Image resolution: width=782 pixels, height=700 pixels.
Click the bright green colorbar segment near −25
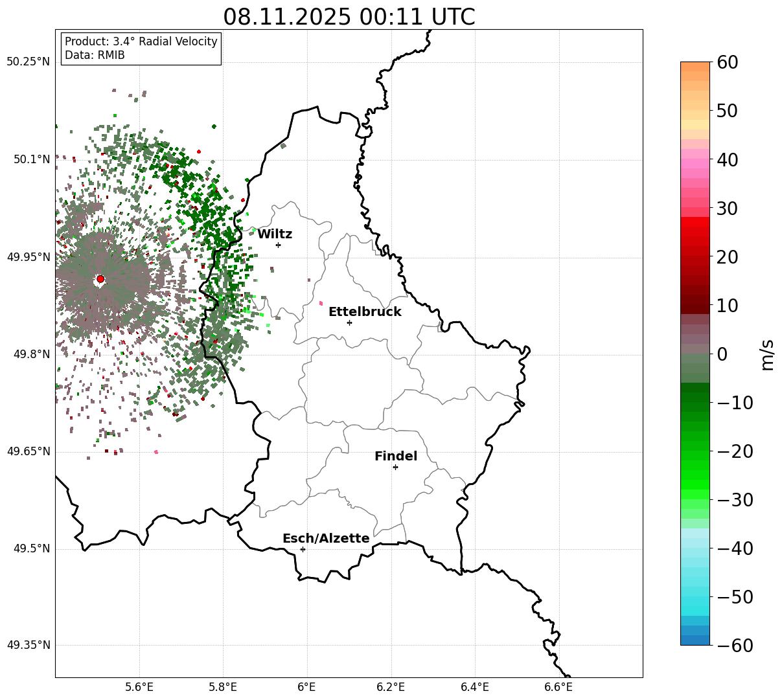point(695,476)
